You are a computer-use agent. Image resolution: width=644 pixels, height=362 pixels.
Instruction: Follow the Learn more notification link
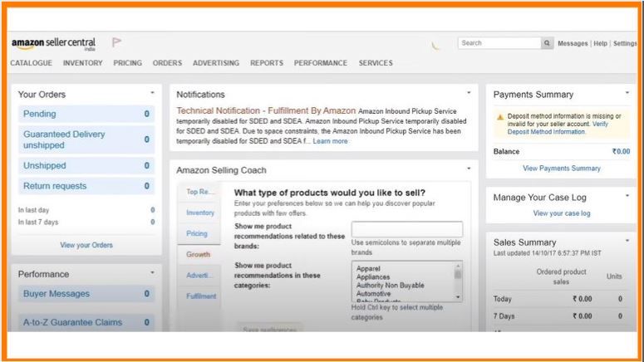(x=330, y=141)
